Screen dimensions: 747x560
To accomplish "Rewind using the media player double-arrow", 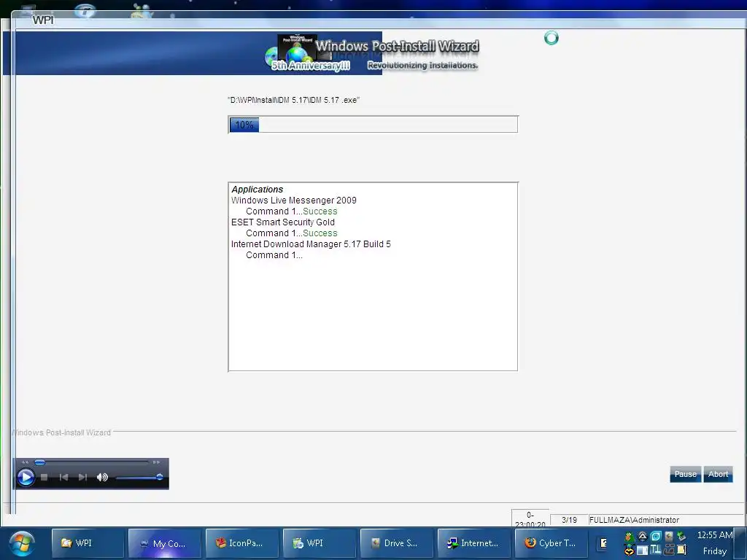I will 26,462.
